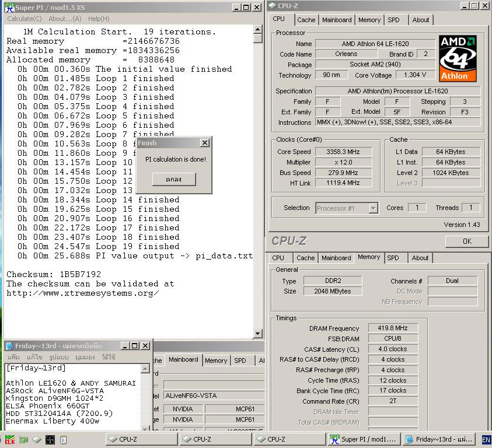Click the Thai OK button in the Finish dialog

(174, 179)
